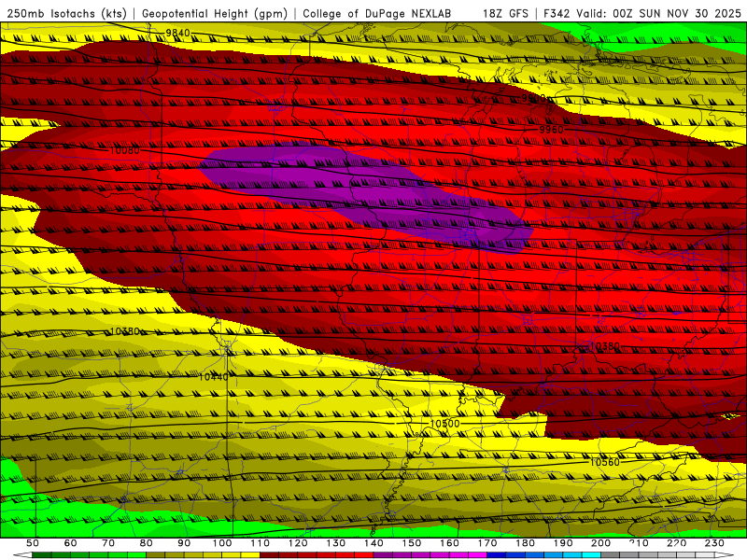Click the colorbar value 110
The image size is (747, 560).
(260, 543)
